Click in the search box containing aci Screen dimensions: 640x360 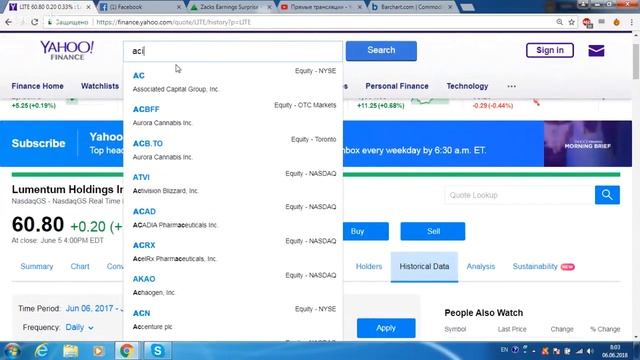pyautogui.click(x=233, y=51)
